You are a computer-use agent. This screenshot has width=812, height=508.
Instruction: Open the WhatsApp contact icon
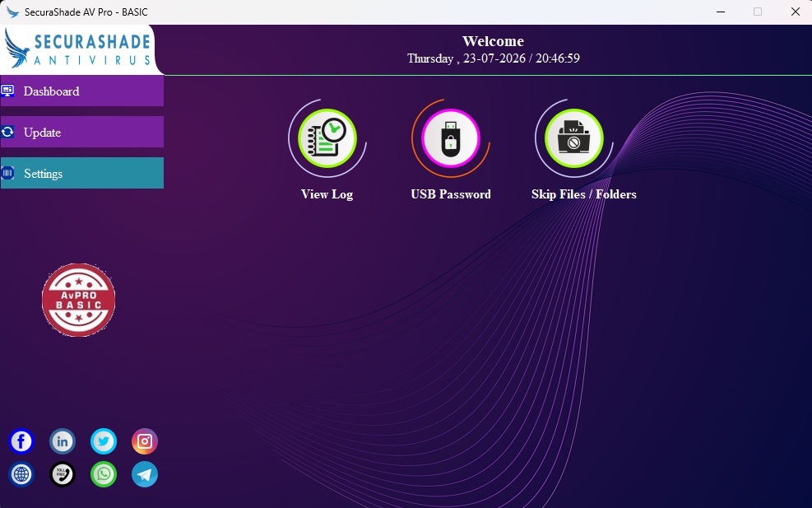104,474
